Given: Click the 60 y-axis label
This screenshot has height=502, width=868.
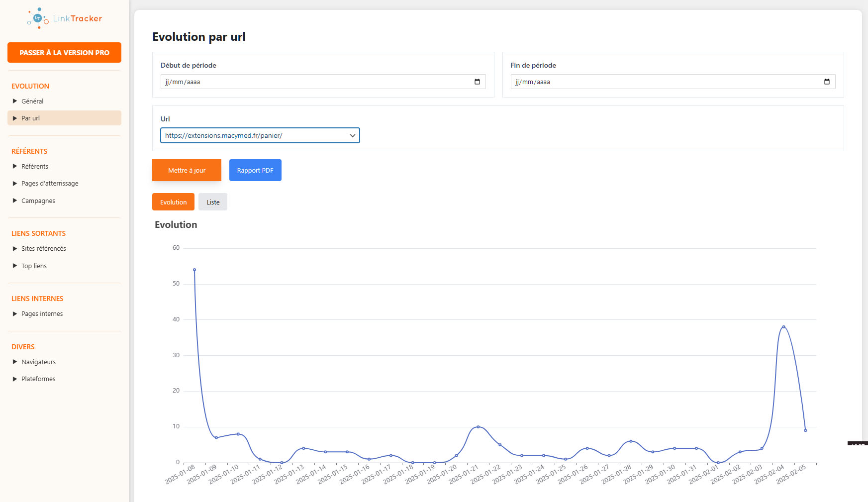Looking at the screenshot, I should (x=176, y=248).
